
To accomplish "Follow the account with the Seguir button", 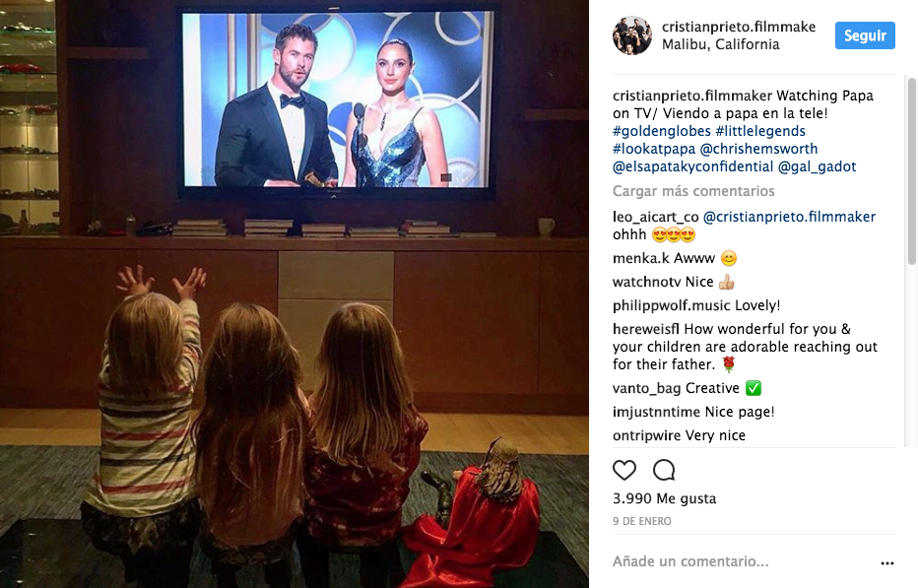I will [x=865, y=35].
